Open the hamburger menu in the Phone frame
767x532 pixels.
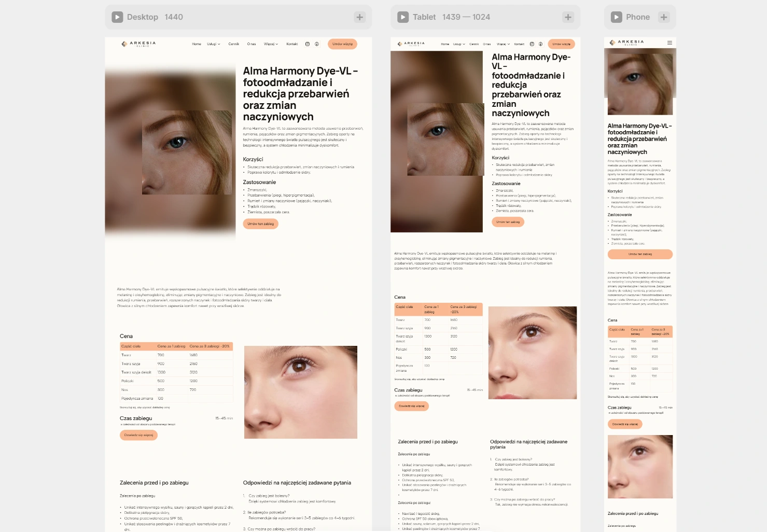click(x=670, y=43)
